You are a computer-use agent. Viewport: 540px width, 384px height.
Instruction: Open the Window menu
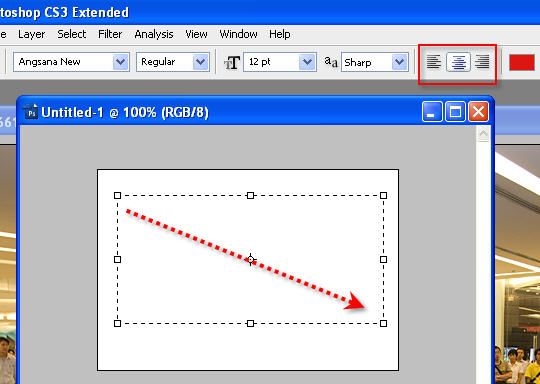click(238, 34)
